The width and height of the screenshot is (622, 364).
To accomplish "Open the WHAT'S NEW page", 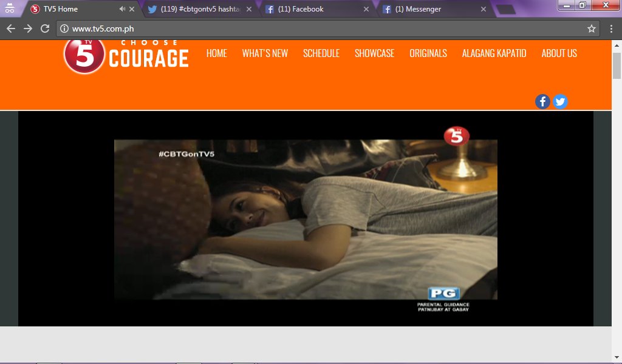I will (265, 53).
